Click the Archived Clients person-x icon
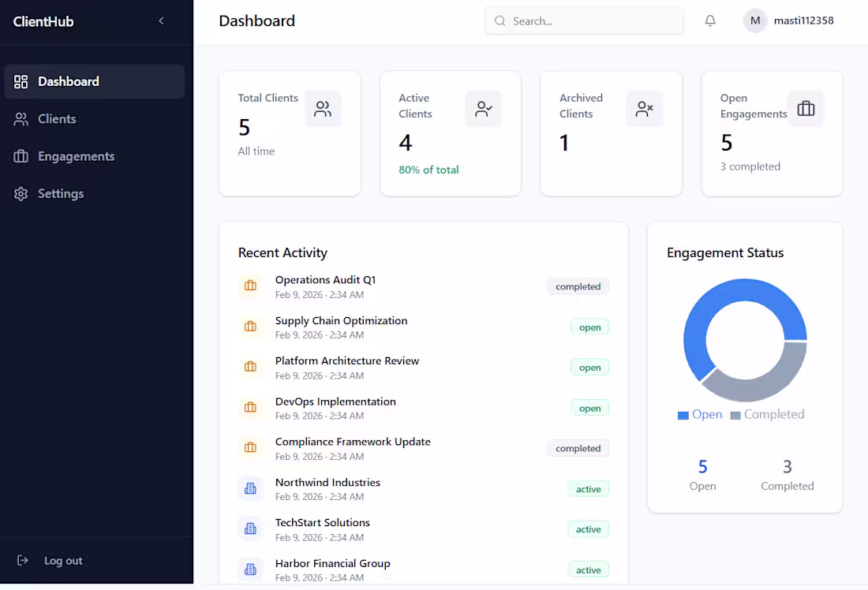868x590 pixels. tap(645, 109)
